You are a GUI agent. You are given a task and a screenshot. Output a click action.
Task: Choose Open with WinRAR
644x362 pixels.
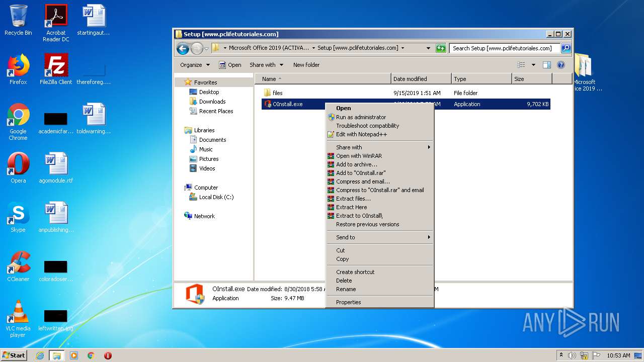pyautogui.click(x=379, y=156)
